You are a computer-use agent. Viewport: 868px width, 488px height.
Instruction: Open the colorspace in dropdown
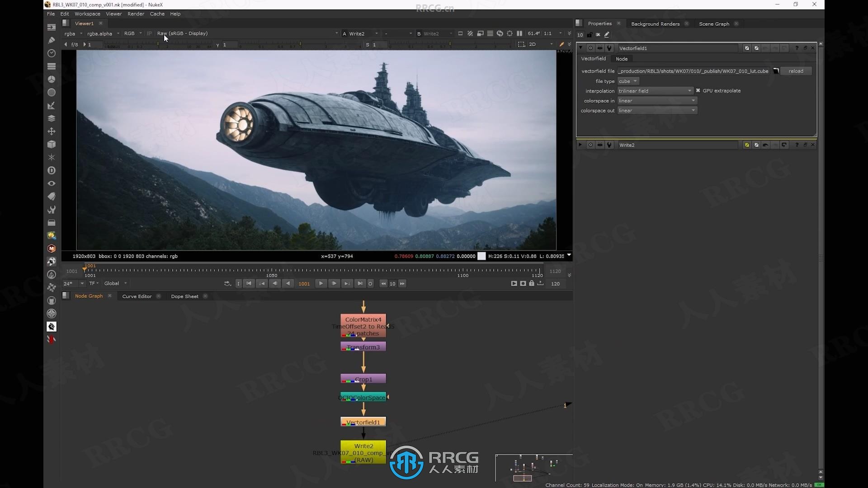click(657, 101)
